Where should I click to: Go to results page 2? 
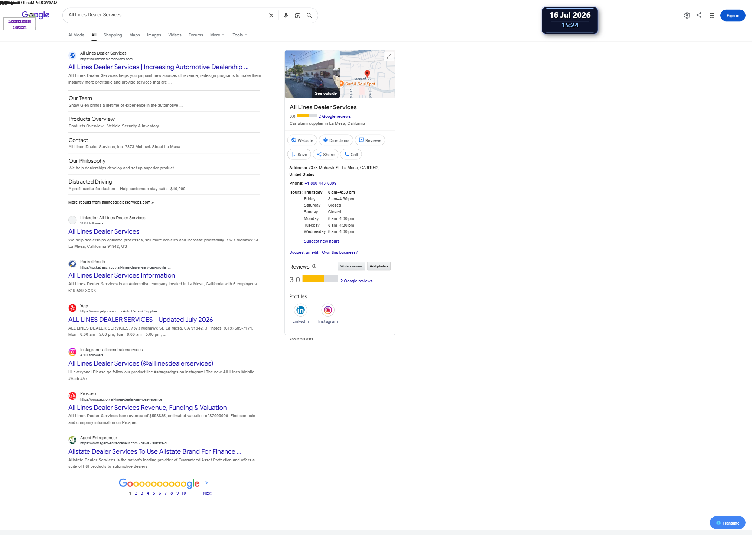pos(136,493)
